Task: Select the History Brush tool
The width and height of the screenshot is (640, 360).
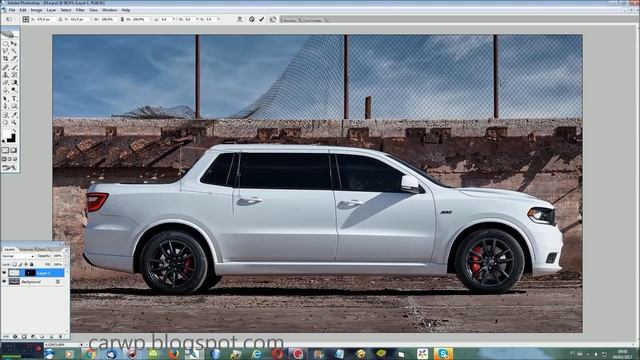Action: [x=14, y=75]
